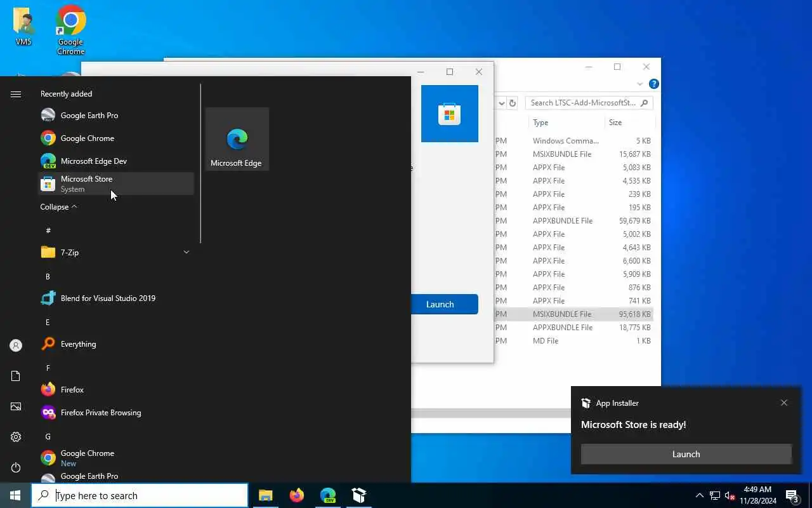Open the 7-Zip folder entry

(116, 252)
